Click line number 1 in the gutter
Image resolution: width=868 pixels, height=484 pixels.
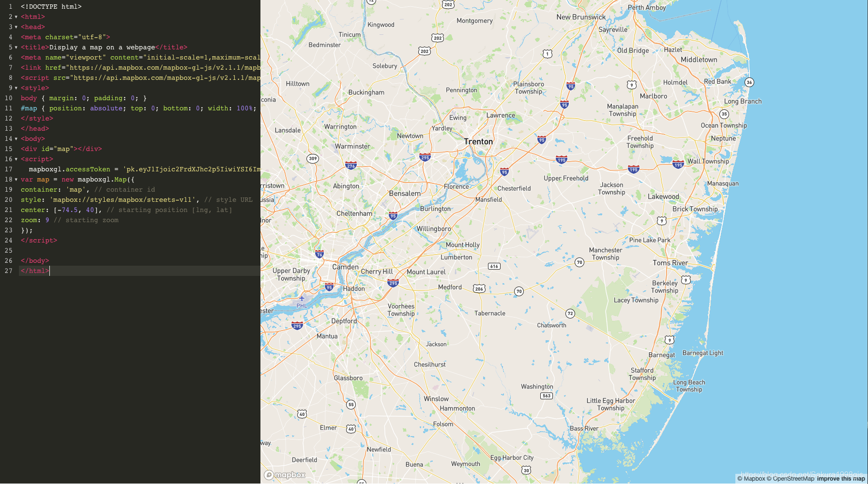click(11, 7)
